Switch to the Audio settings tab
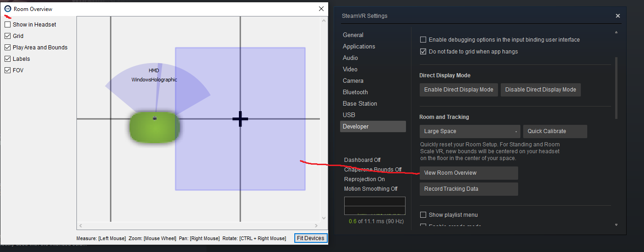This screenshot has width=644, height=252. 350,58
